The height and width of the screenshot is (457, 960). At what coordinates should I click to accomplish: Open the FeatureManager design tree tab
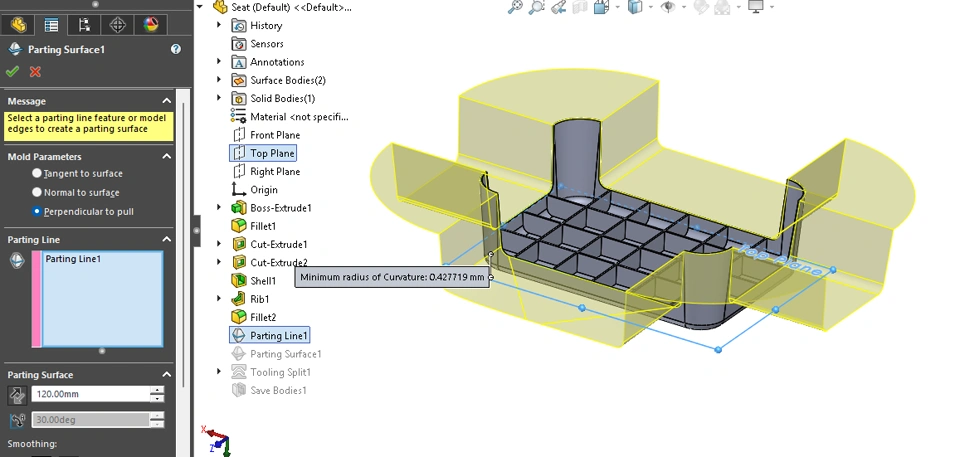tap(18, 25)
